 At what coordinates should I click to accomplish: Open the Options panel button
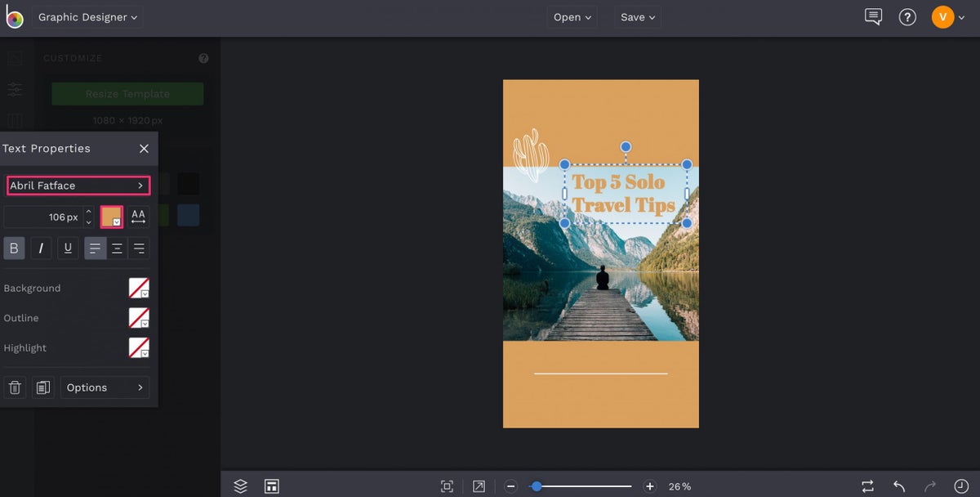pos(105,387)
